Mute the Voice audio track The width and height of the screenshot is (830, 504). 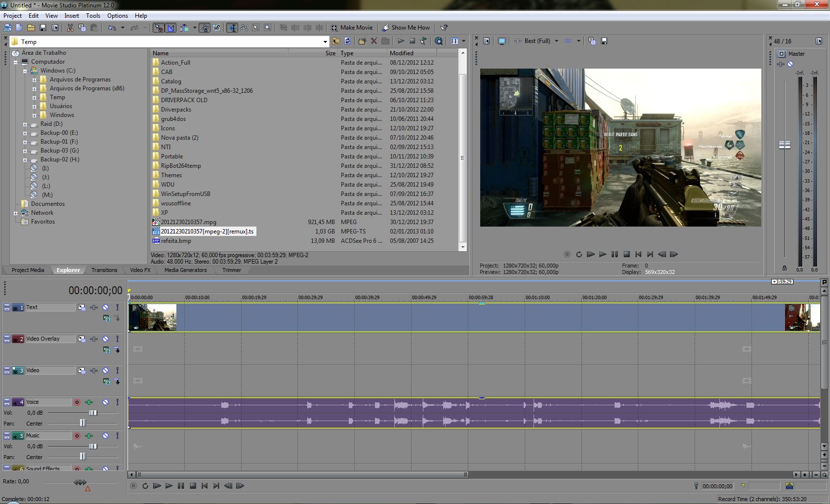pyautogui.click(x=105, y=402)
